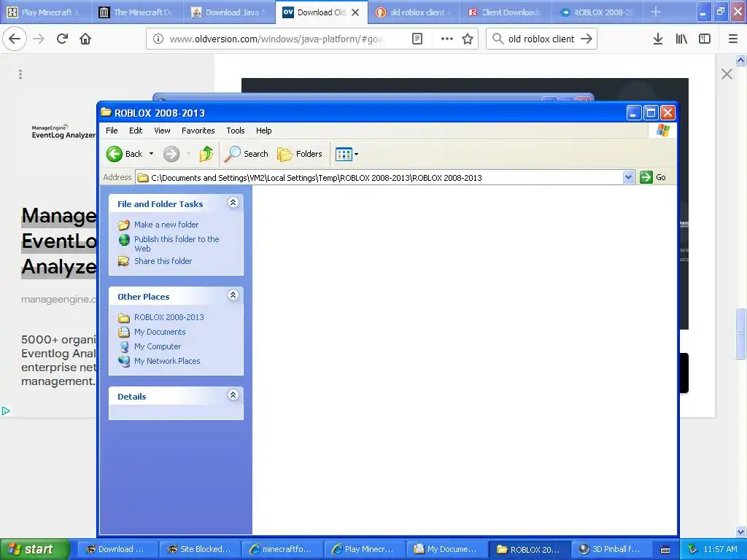The image size is (747, 560).
Task: Open My Documents taskbar item
Action: click(446, 549)
